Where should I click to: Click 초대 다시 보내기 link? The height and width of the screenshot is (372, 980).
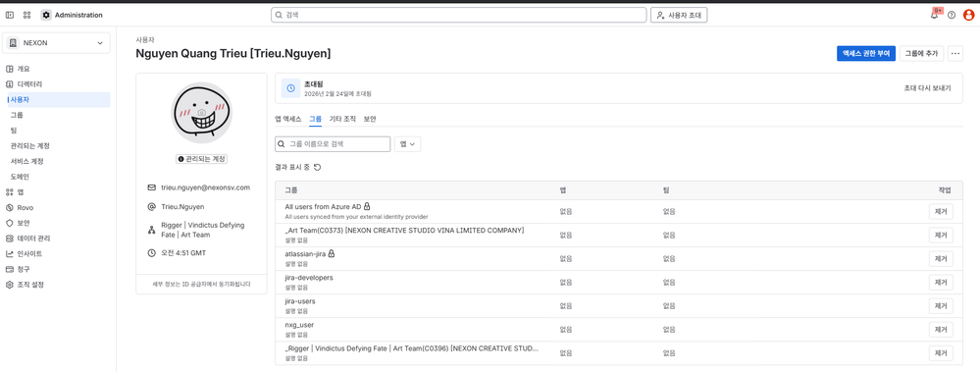pos(927,88)
